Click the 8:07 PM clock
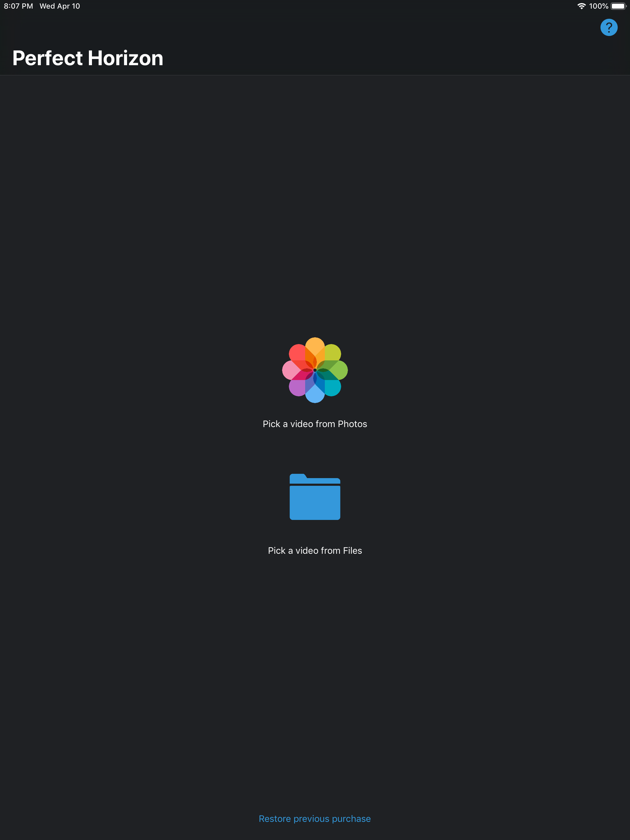 [18, 6]
